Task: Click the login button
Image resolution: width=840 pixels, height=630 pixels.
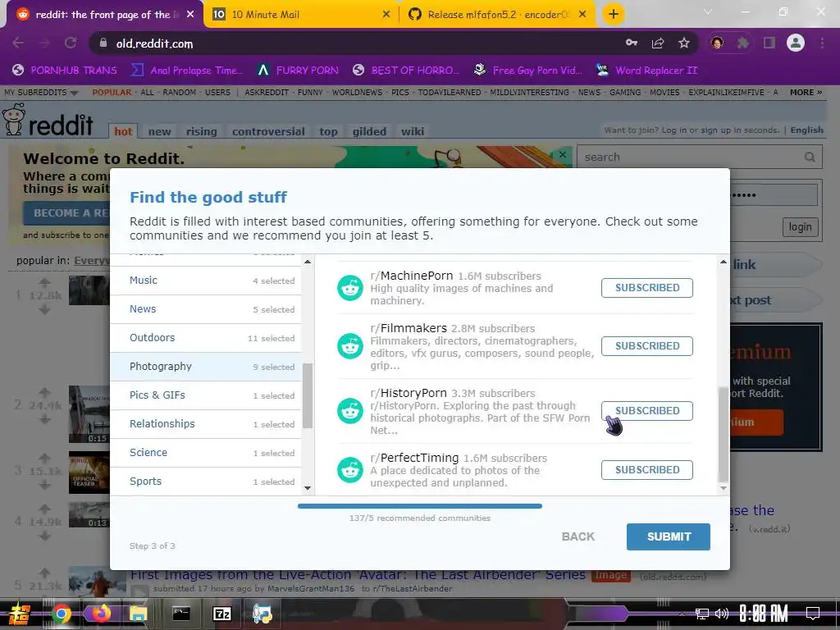Action: click(800, 227)
